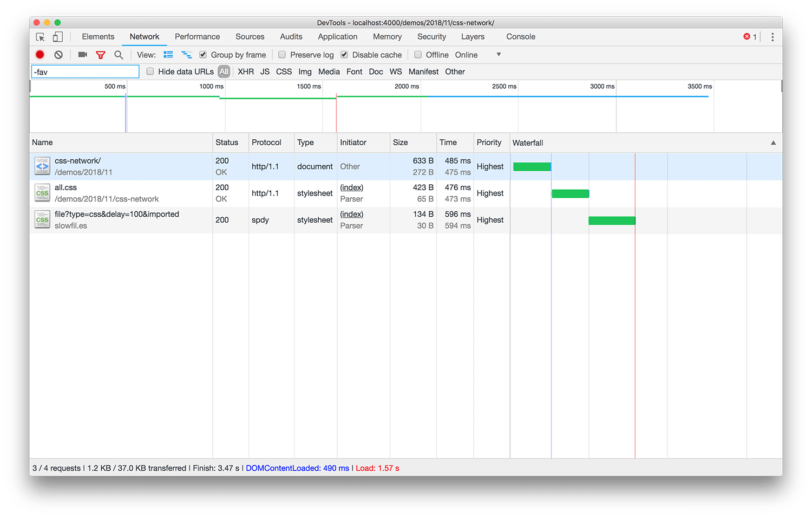Click into the -fav filter text field
The width and height of the screenshot is (812, 518).
click(x=85, y=72)
